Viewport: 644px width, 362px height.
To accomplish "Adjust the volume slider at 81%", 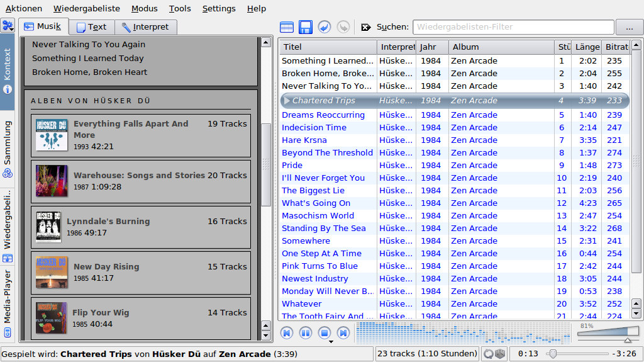I will [608, 332].
